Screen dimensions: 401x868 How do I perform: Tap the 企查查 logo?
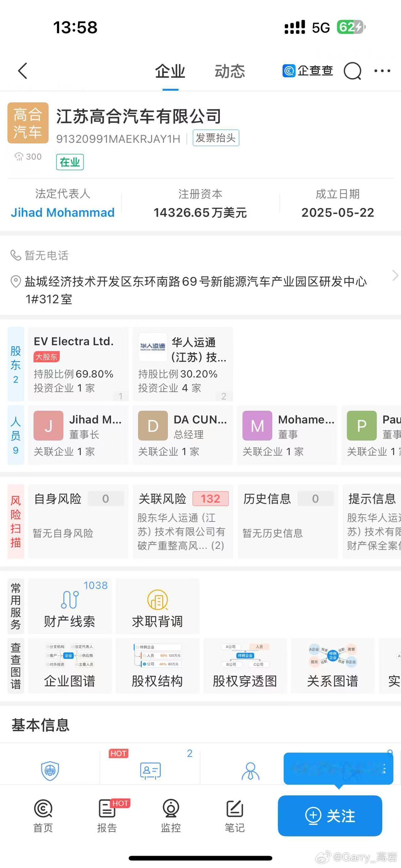tap(308, 71)
